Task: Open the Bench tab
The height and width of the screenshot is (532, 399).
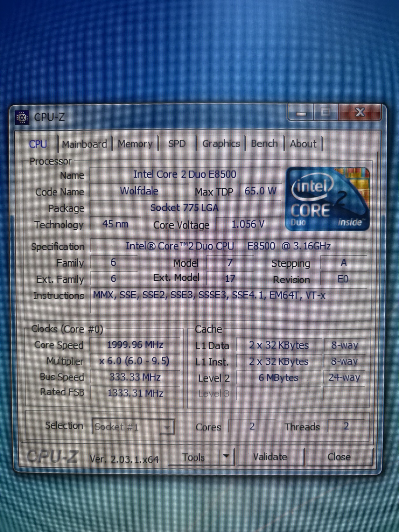Action: coord(264,143)
